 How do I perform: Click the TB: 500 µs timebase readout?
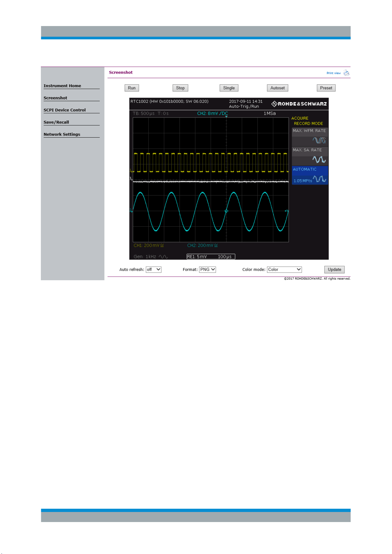144,113
